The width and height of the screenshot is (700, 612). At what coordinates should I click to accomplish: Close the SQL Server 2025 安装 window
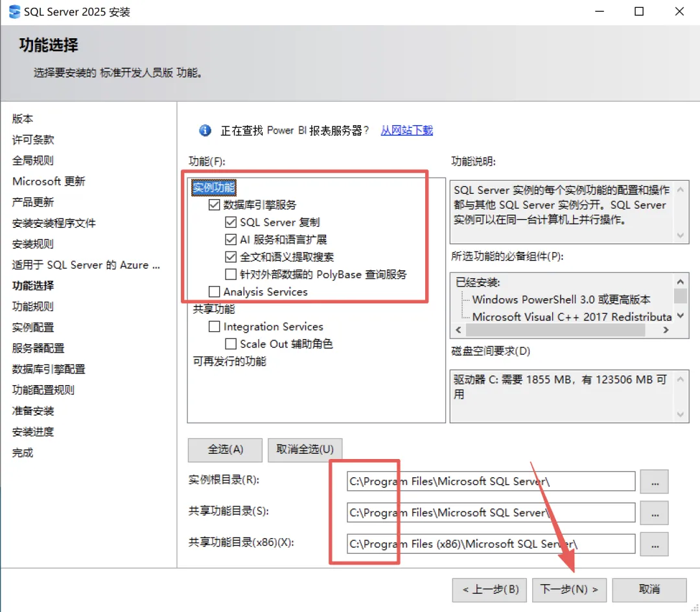pyautogui.click(x=679, y=12)
